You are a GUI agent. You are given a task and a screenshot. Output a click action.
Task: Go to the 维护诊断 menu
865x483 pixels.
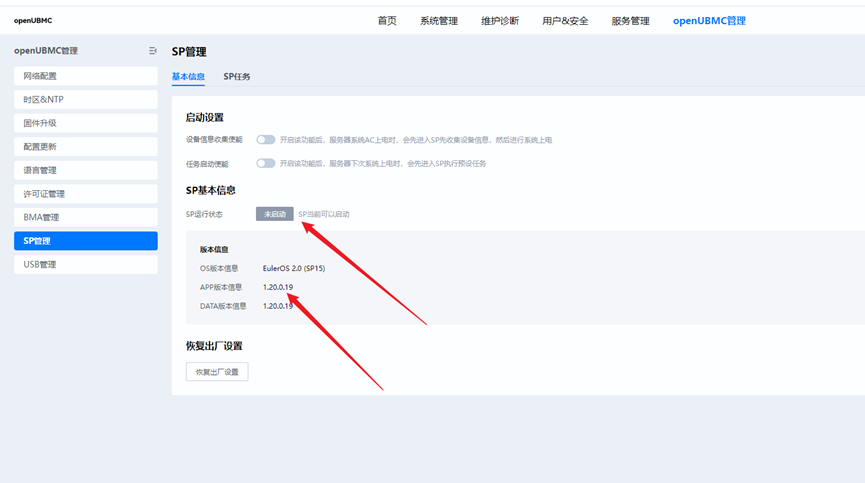pyautogui.click(x=500, y=21)
